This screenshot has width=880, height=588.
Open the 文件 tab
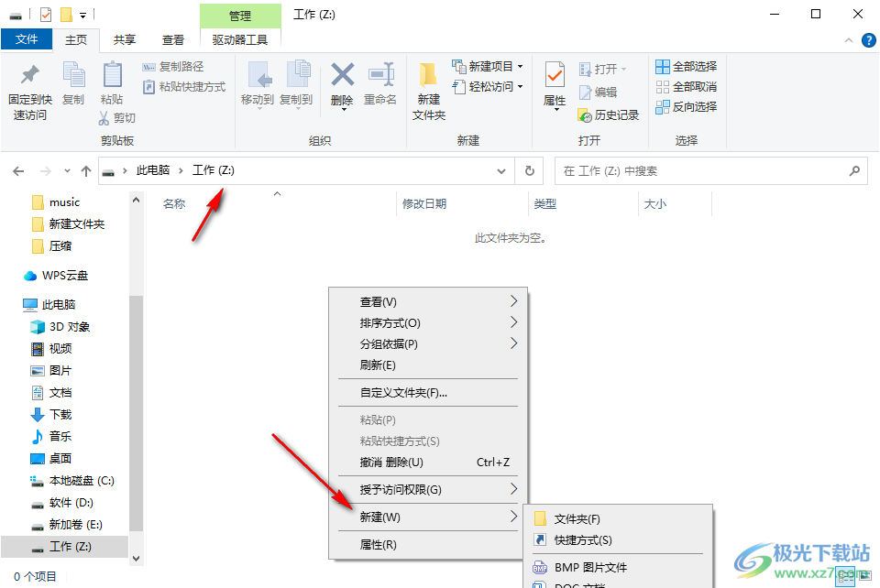[27, 39]
